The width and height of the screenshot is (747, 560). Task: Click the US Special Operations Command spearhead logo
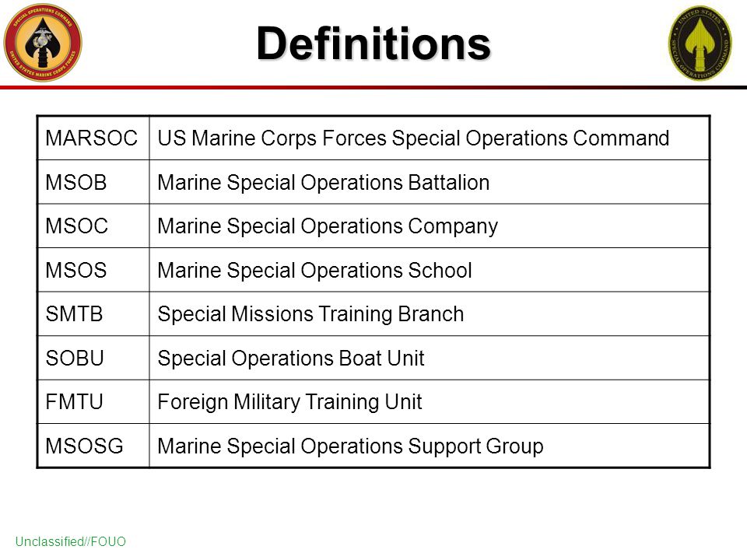click(700, 43)
